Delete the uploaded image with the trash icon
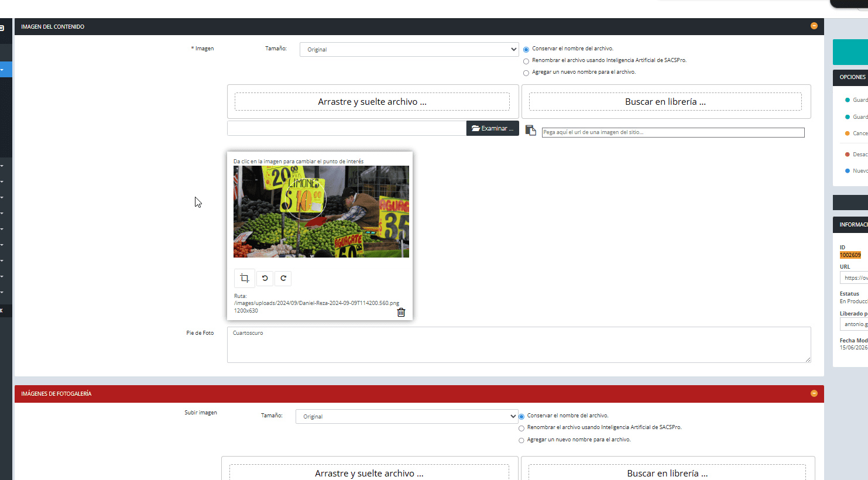The width and height of the screenshot is (868, 480). (x=401, y=313)
